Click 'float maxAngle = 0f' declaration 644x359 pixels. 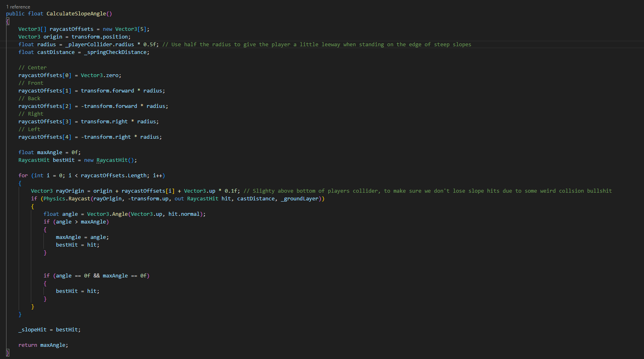(x=48, y=153)
